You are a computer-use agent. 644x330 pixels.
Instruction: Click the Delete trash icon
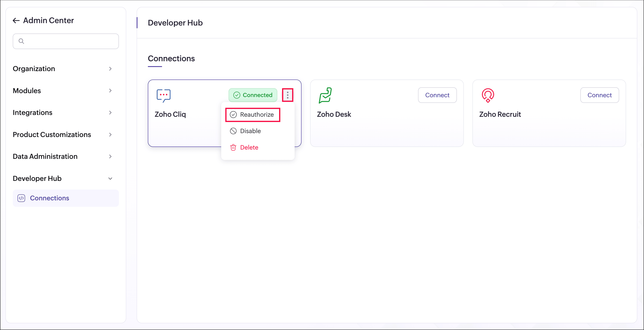[x=233, y=147]
